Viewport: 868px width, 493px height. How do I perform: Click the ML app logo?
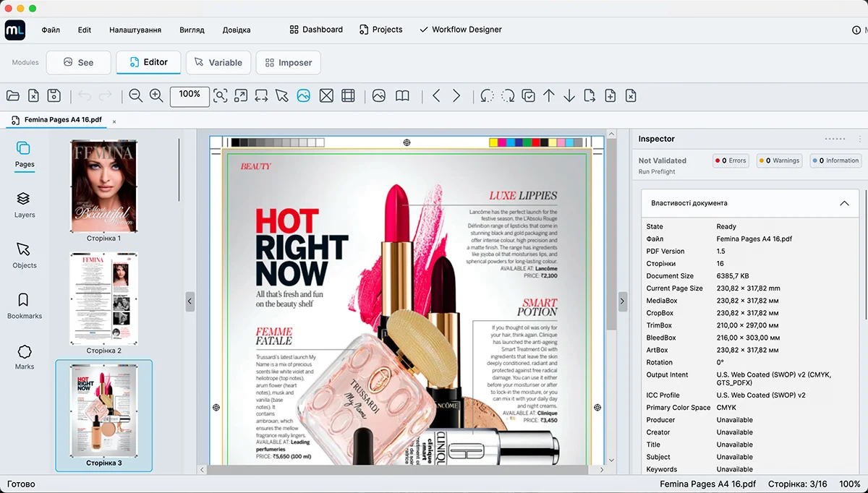[x=14, y=30]
